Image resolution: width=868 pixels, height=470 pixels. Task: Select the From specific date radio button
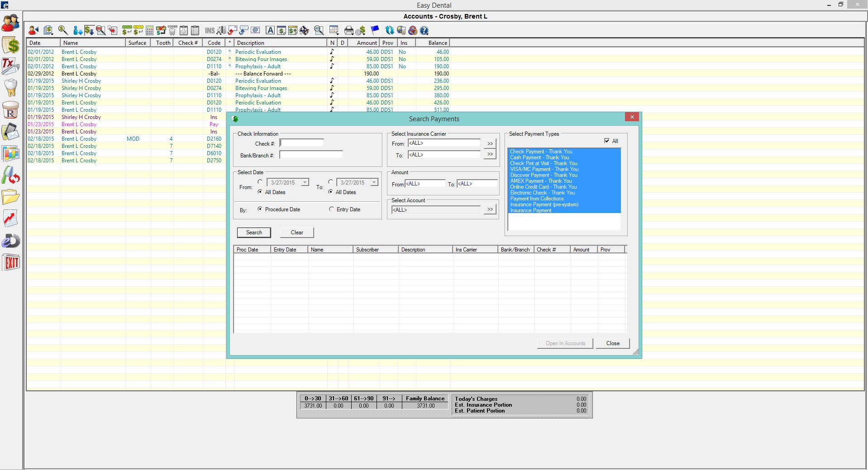click(x=260, y=182)
